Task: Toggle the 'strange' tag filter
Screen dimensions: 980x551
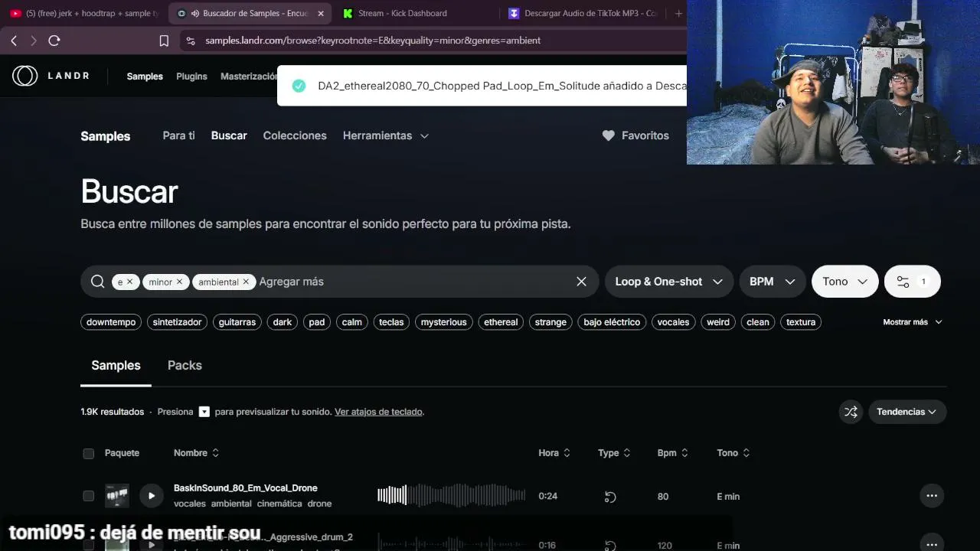Action: (x=550, y=322)
